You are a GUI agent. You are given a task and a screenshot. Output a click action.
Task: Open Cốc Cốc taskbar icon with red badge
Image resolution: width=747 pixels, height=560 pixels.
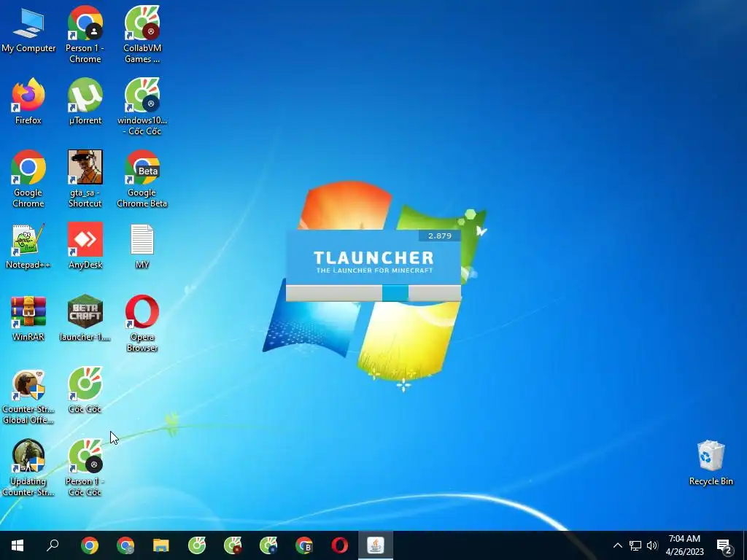click(x=233, y=545)
